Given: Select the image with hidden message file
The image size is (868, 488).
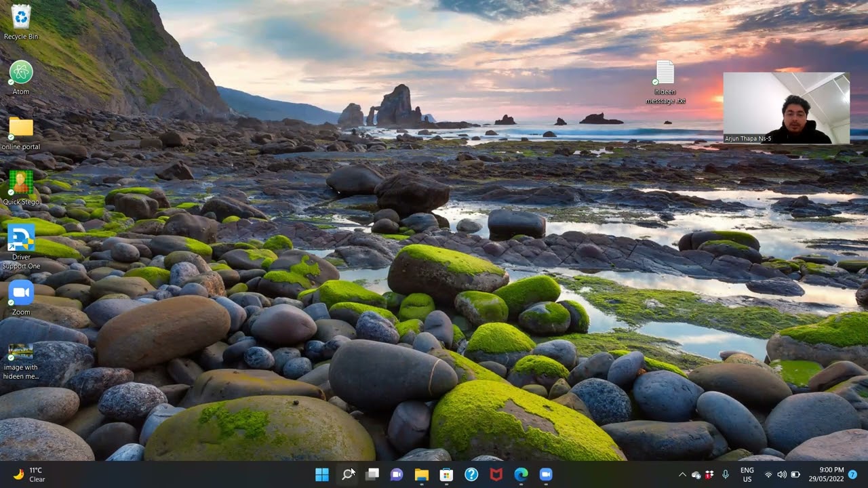Looking at the screenshot, I should (x=21, y=352).
